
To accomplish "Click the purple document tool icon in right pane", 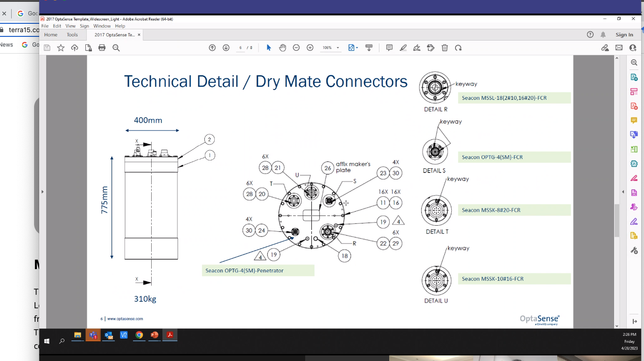I will coord(634,193).
